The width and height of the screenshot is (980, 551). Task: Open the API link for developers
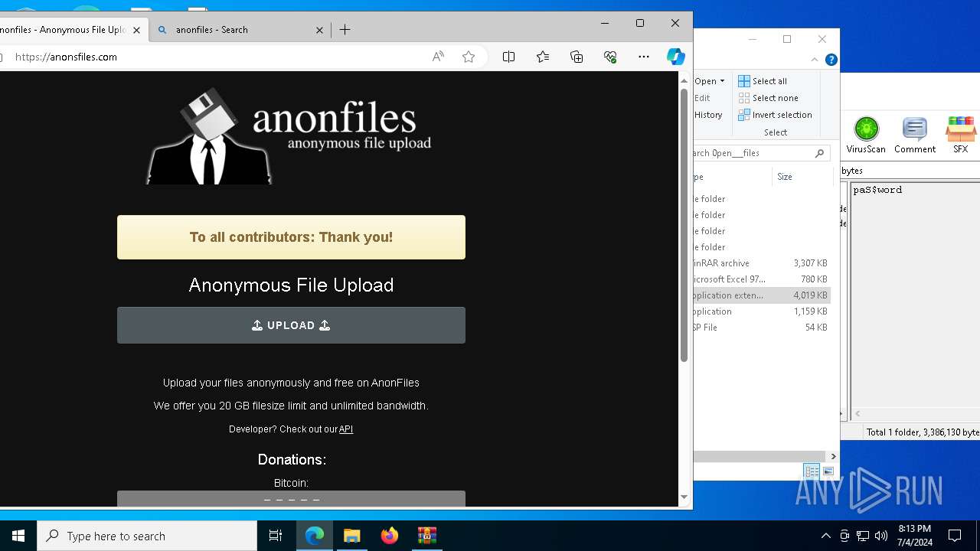click(346, 429)
